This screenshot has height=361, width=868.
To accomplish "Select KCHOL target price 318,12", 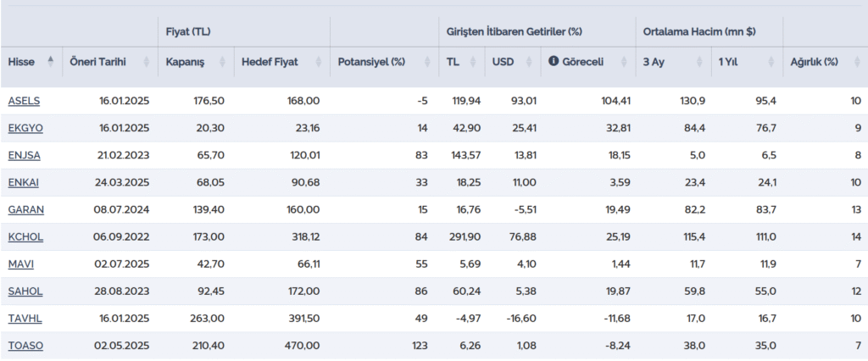I will pyautogui.click(x=305, y=237).
